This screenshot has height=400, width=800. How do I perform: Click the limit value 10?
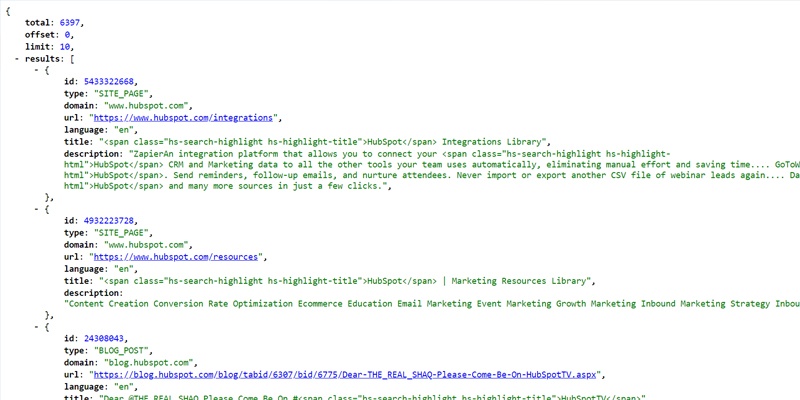tap(67, 47)
